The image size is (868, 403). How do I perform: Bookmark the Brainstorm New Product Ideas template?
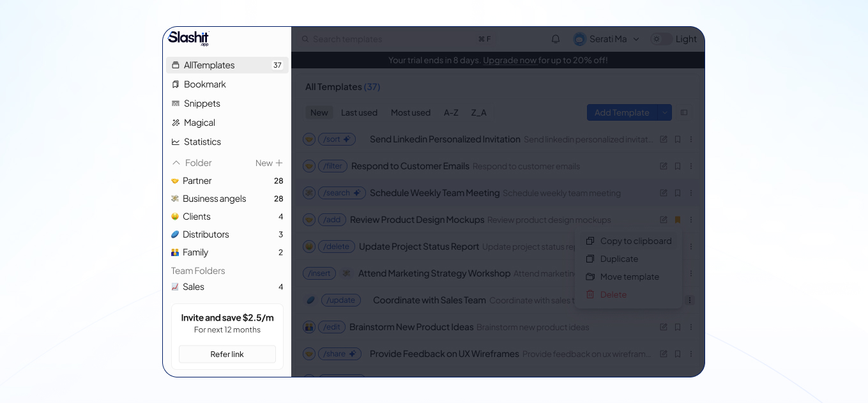click(x=678, y=327)
